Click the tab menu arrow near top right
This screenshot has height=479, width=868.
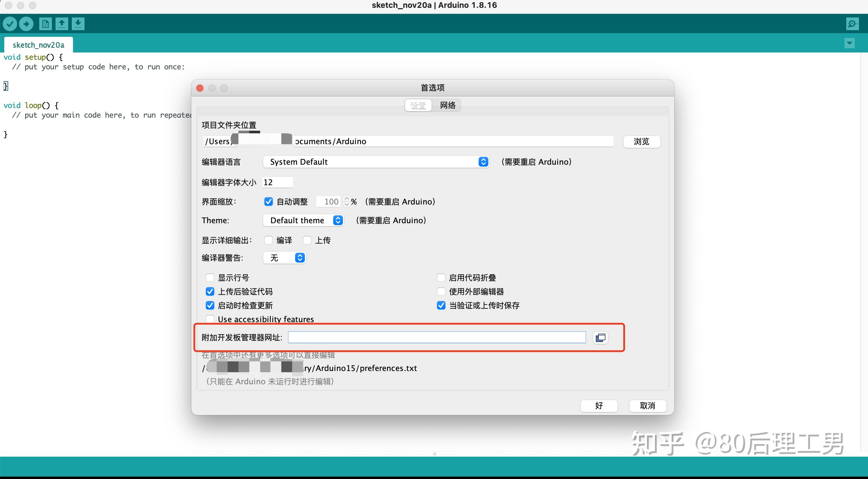click(850, 43)
